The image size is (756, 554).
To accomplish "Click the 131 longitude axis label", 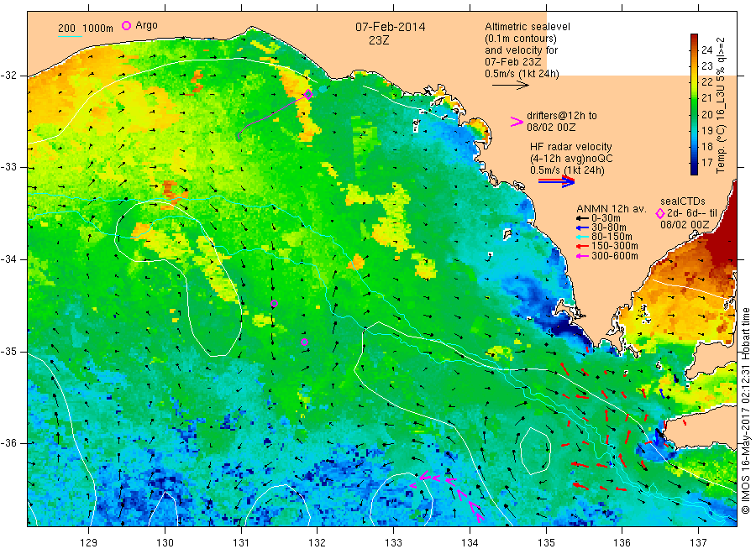I will click(x=241, y=543).
